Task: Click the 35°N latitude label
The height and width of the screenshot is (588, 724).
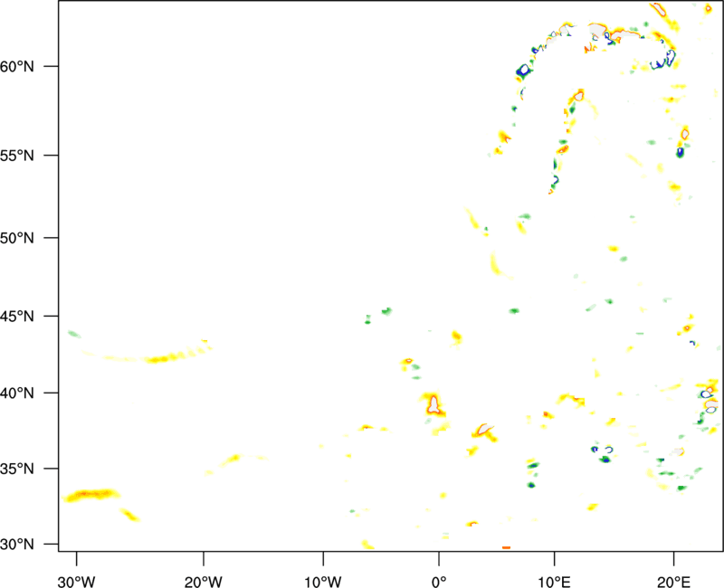Action: 17,469
